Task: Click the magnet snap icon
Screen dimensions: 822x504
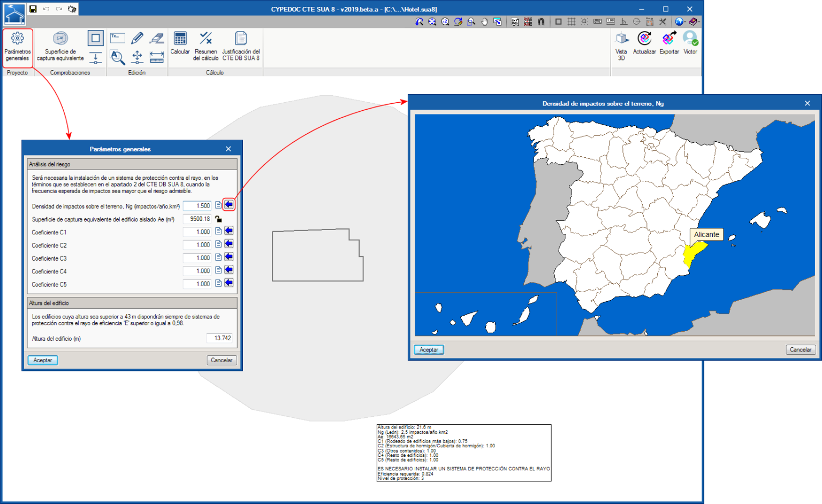Action: pos(541,21)
